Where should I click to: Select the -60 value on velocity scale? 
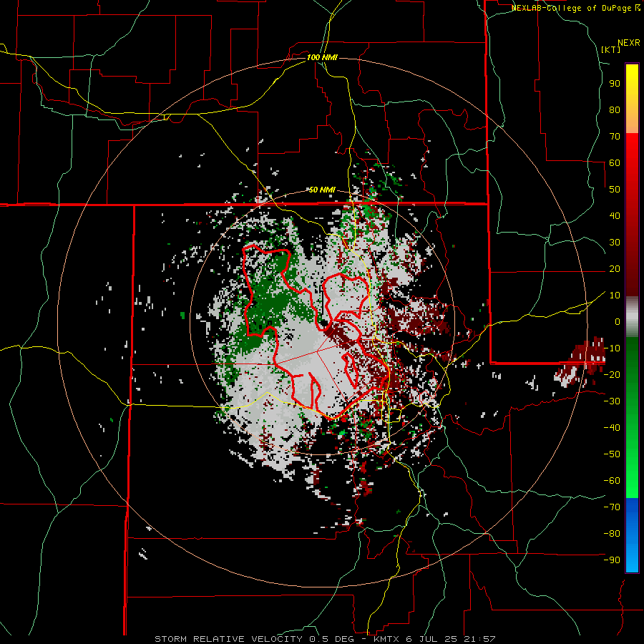point(612,481)
